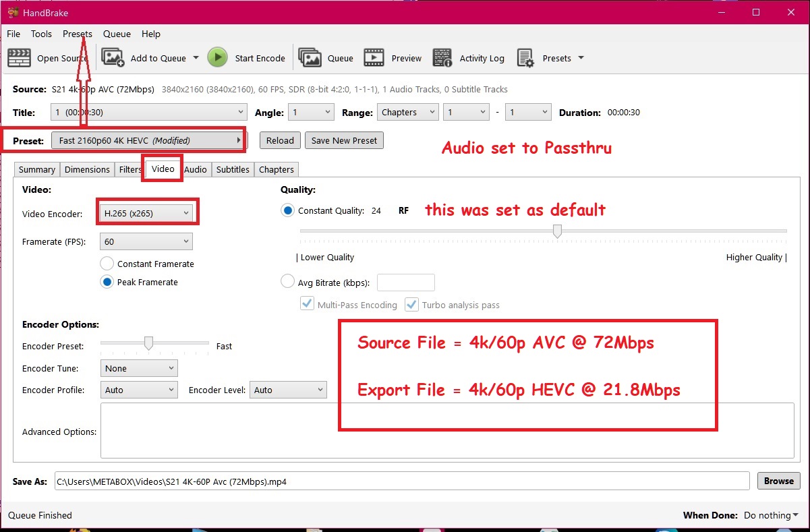Click the Start Encode label
Viewport: 810px width, 532px height.
click(x=260, y=58)
